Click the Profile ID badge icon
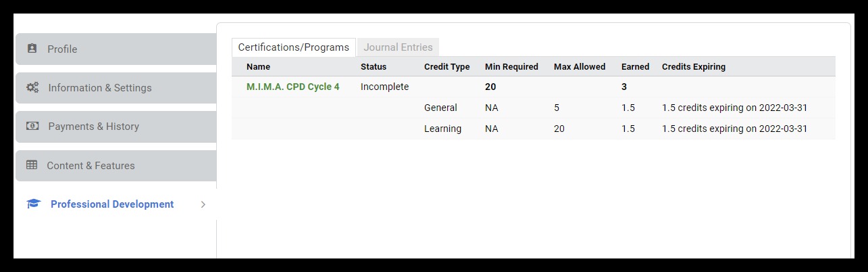Viewport: 868px width, 272px height. pos(32,49)
